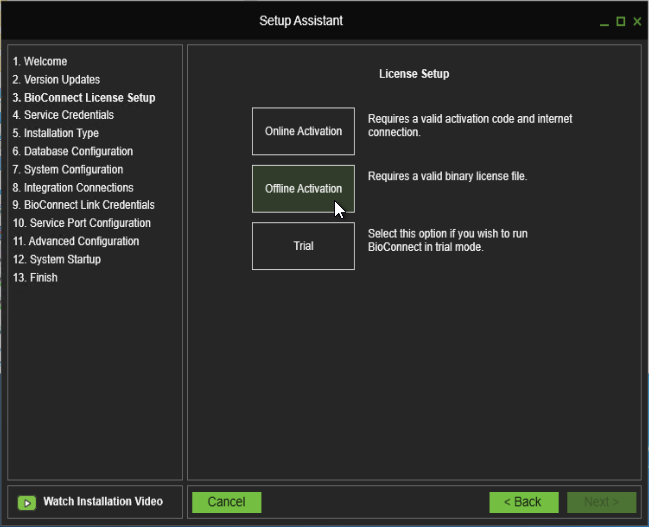Maximize the Setup Assistant window
The height and width of the screenshot is (527, 649).
[x=621, y=21]
